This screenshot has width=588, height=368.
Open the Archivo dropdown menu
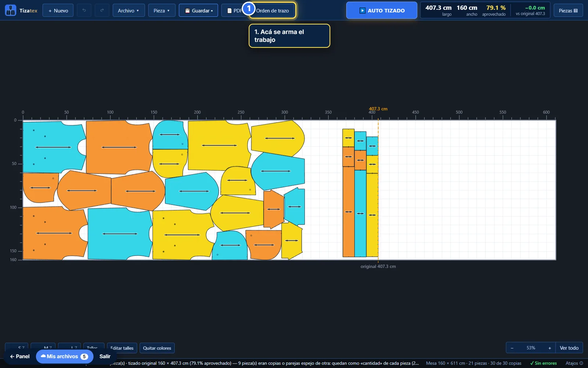tap(129, 10)
